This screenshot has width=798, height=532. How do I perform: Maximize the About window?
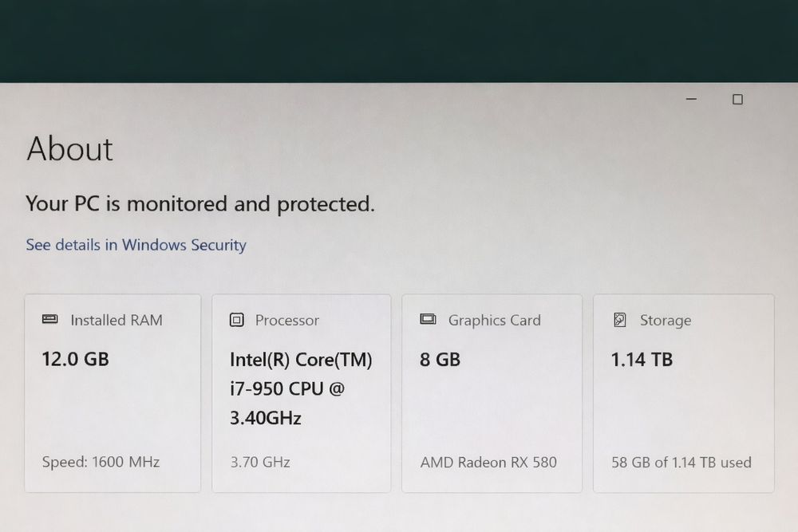pos(737,99)
